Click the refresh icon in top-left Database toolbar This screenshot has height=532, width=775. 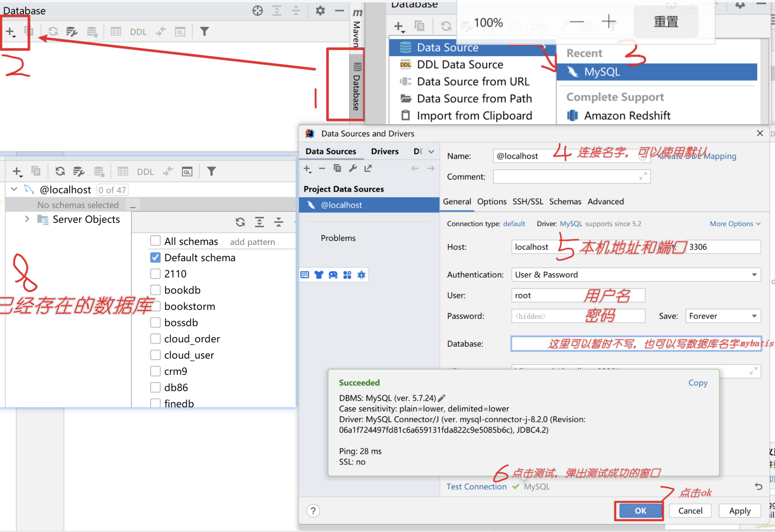coord(53,32)
